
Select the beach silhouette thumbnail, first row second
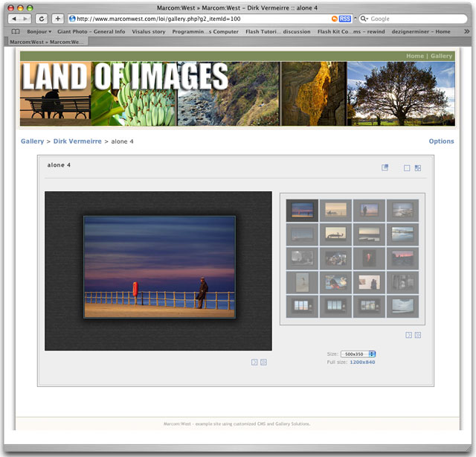(x=335, y=211)
